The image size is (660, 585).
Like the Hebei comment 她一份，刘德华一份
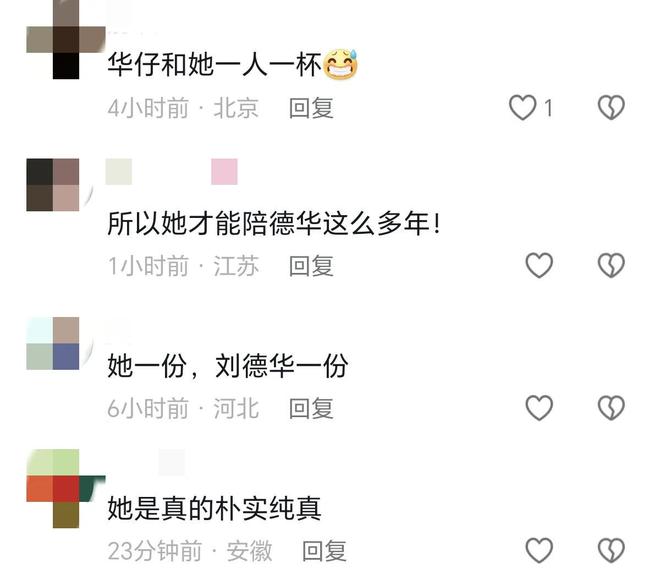539,408
